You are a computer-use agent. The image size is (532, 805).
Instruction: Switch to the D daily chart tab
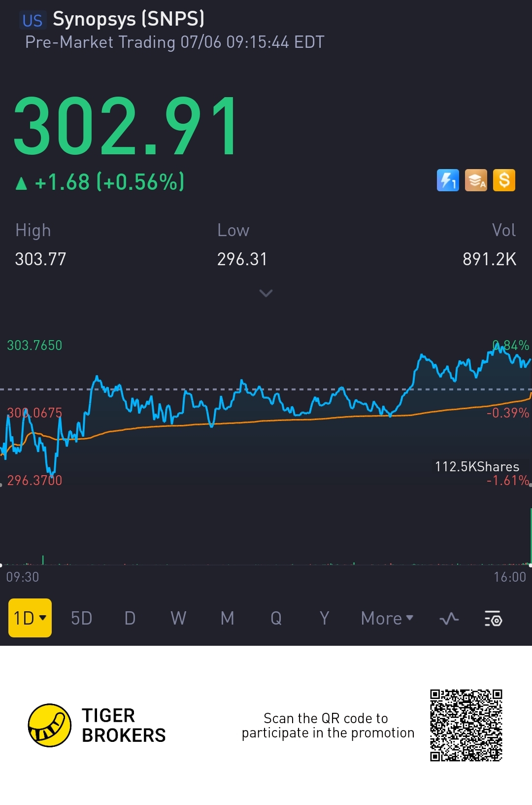(x=130, y=618)
